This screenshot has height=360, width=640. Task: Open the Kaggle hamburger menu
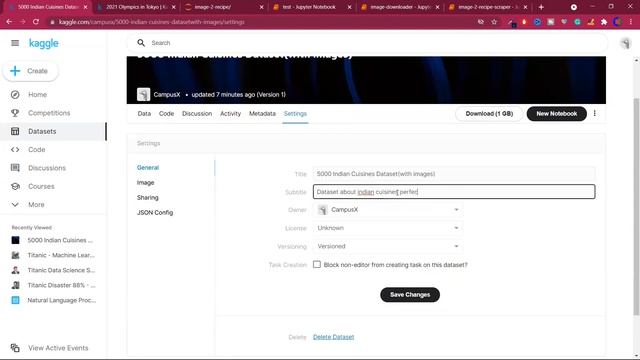(x=15, y=43)
